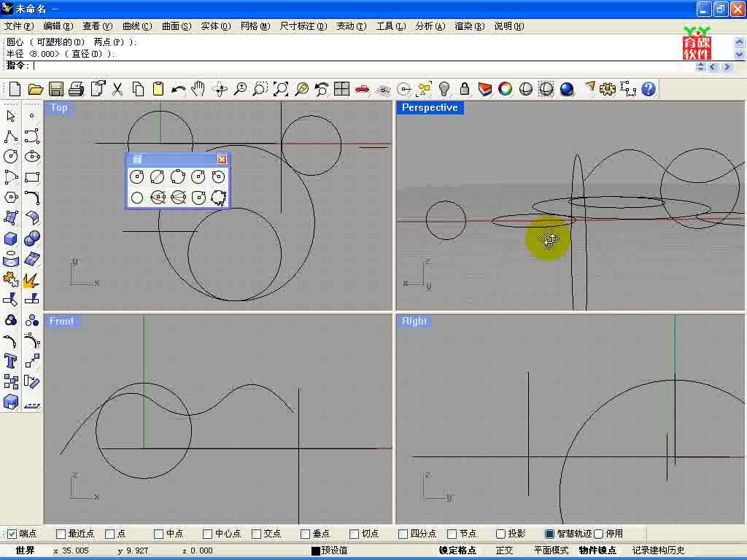Viewport: 747px width, 560px height.
Task: Click the Print icon
Action: (x=76, y=89)
